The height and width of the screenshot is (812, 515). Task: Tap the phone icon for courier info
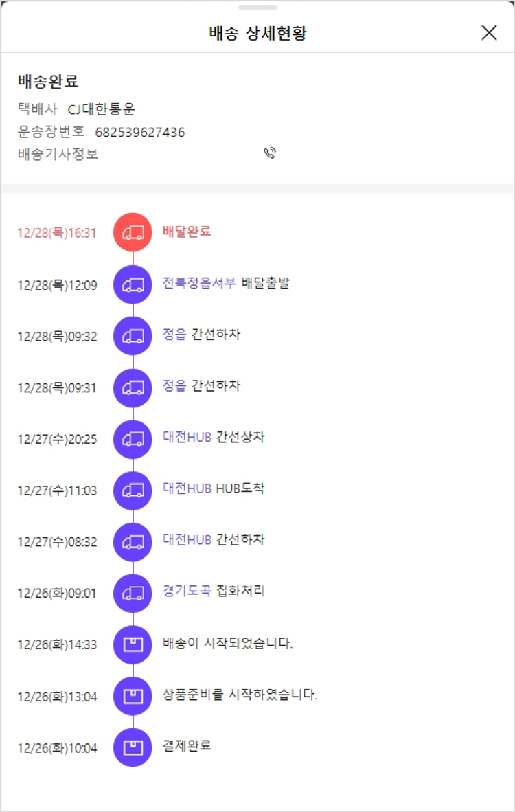[x=270, y=153]
